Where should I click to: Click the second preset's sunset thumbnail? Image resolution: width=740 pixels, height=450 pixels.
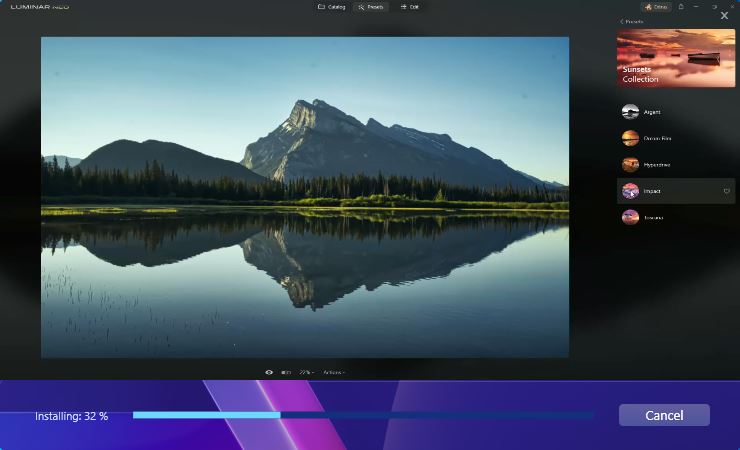click(x=630, y=138)
